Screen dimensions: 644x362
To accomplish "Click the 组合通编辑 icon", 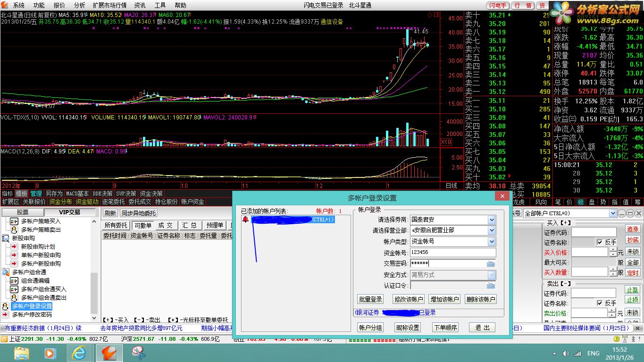I will 14,280.
